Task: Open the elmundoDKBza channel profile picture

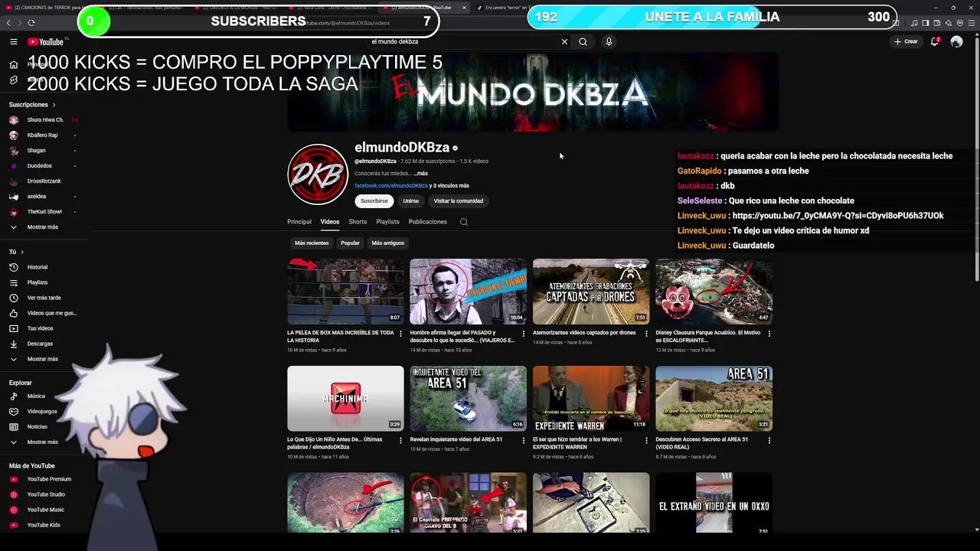Action: point(318,174)
